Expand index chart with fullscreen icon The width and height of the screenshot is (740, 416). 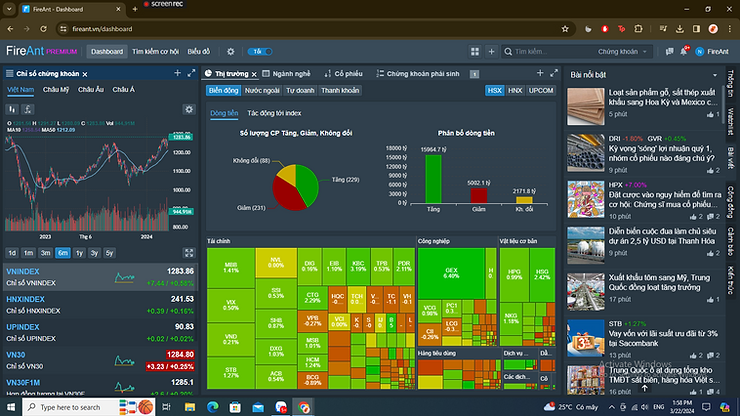click(189, 253)
